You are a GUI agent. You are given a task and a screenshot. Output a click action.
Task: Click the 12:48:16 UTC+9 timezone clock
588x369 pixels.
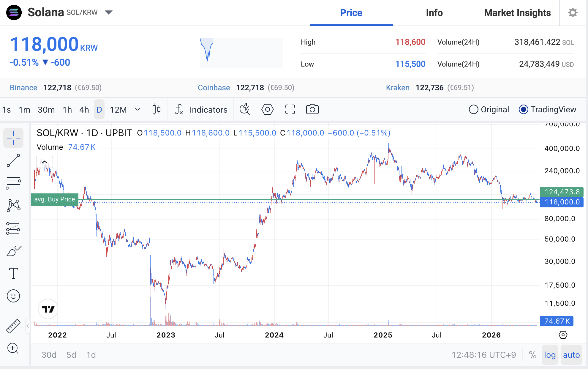[484, 355]
